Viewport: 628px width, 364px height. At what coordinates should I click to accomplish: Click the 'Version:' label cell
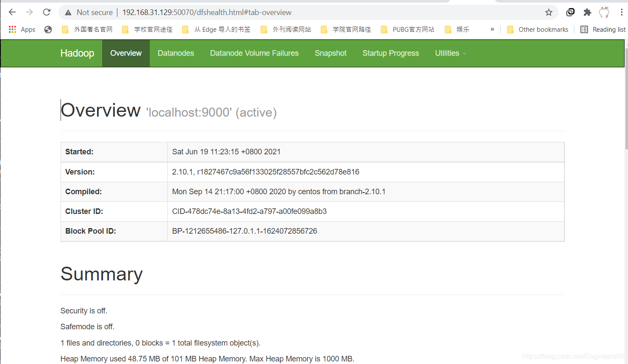pyautogui.click(x=114, y=172)
